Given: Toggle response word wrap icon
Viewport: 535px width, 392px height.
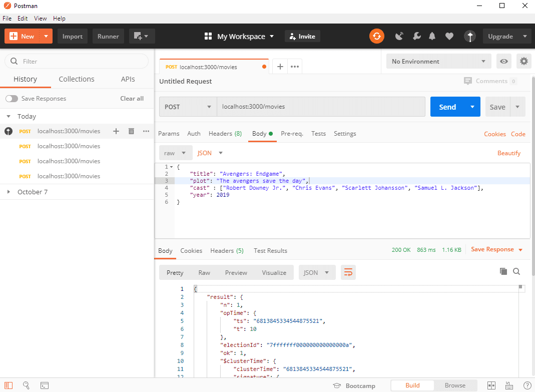Looking at the screenshot, I should pos(348,272).
